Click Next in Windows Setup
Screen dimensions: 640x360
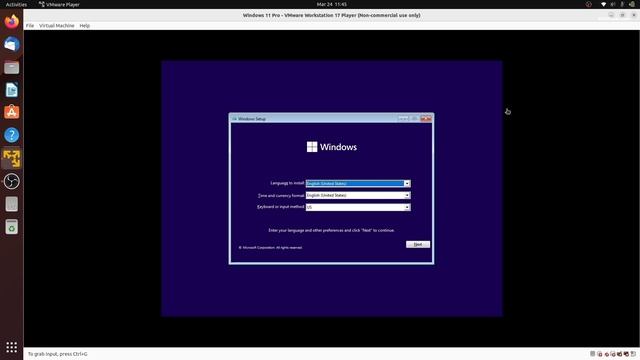pyautogui.click(x=418, y=244)
